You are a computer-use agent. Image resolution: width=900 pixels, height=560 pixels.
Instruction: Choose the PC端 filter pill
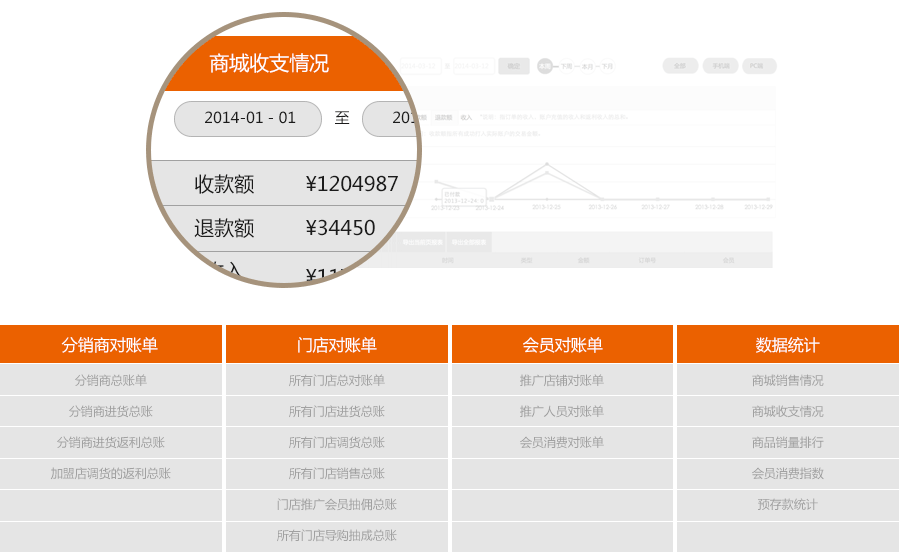coord(758,66)
